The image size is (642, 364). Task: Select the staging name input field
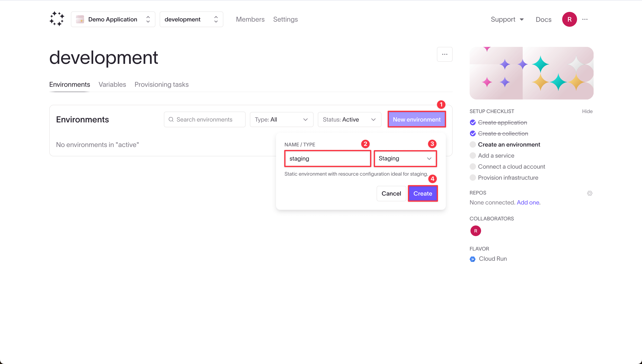[328, 158]
